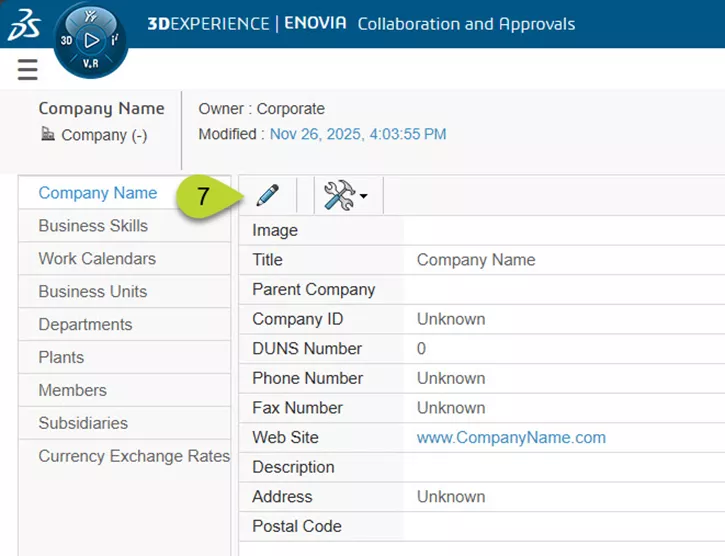This screenshot has height=556, width=725.
Task: Click the Modified date Nov 26, 2025 link
Action: [358, 134]
